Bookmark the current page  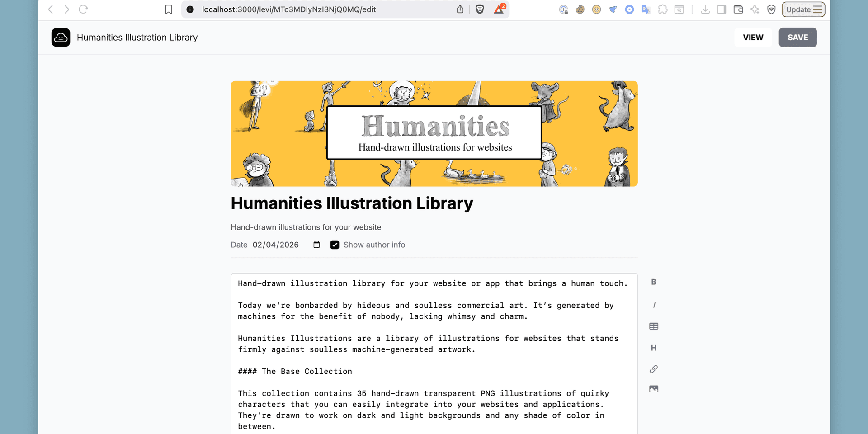169,9
